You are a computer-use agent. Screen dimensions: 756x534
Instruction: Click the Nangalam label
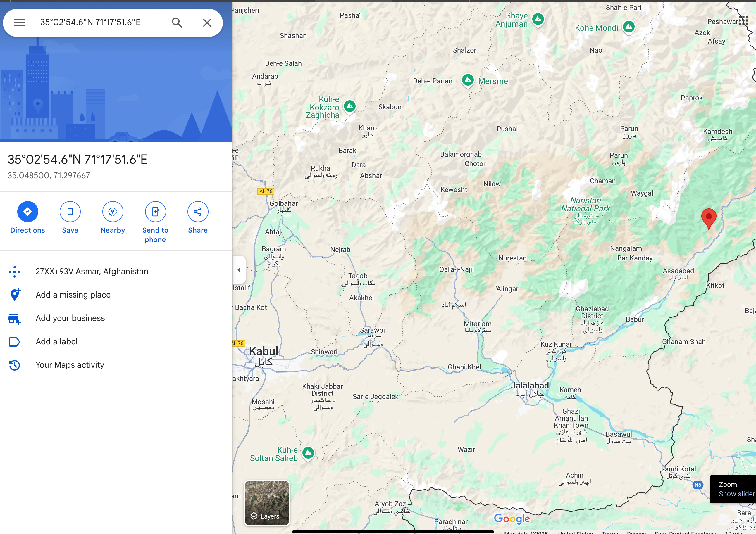(626, 248)
